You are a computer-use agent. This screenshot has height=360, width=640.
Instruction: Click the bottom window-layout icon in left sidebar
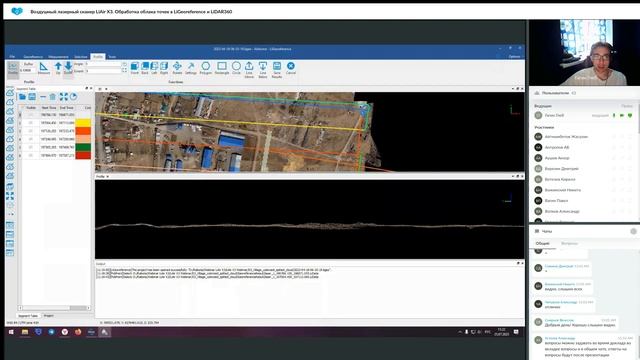[x=10, y=253]
